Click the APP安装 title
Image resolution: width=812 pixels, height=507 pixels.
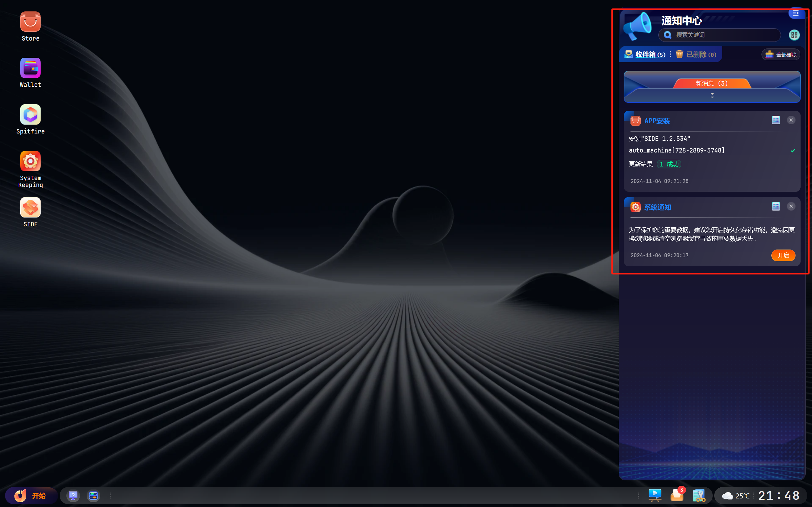point(657,121)
